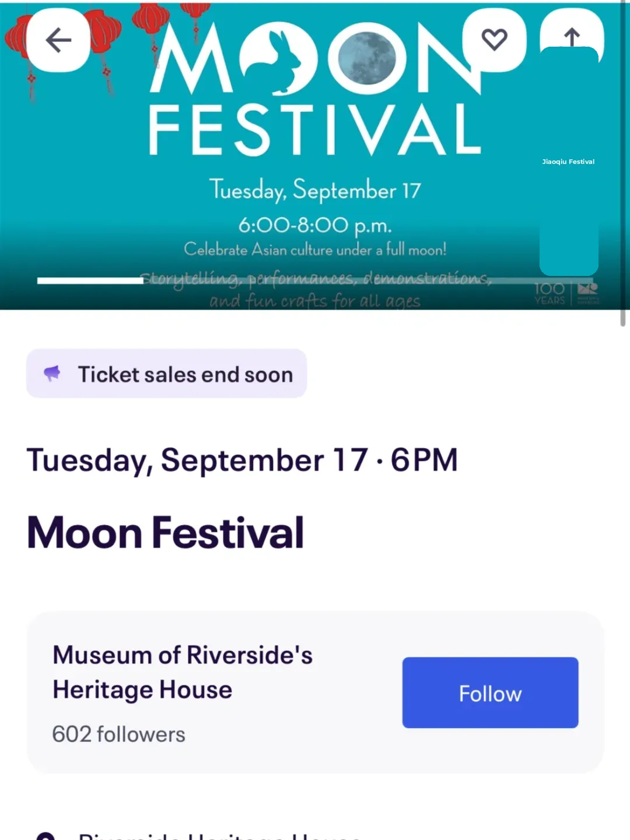Click the Jiaoqiu Festival overlay label
Image resolution: width=630 pixels, height=840 pixels.
(x=568, y=162)
